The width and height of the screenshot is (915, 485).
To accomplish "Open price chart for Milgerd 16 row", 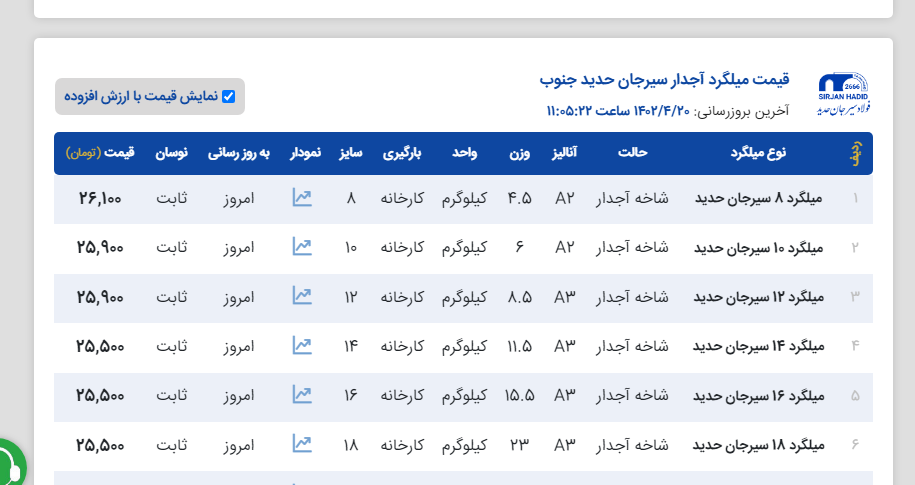I will tap(302, 394).
